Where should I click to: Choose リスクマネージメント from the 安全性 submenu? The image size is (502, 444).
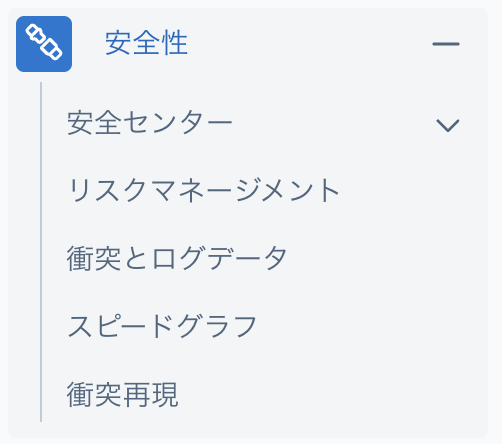(x=203, y=190)
